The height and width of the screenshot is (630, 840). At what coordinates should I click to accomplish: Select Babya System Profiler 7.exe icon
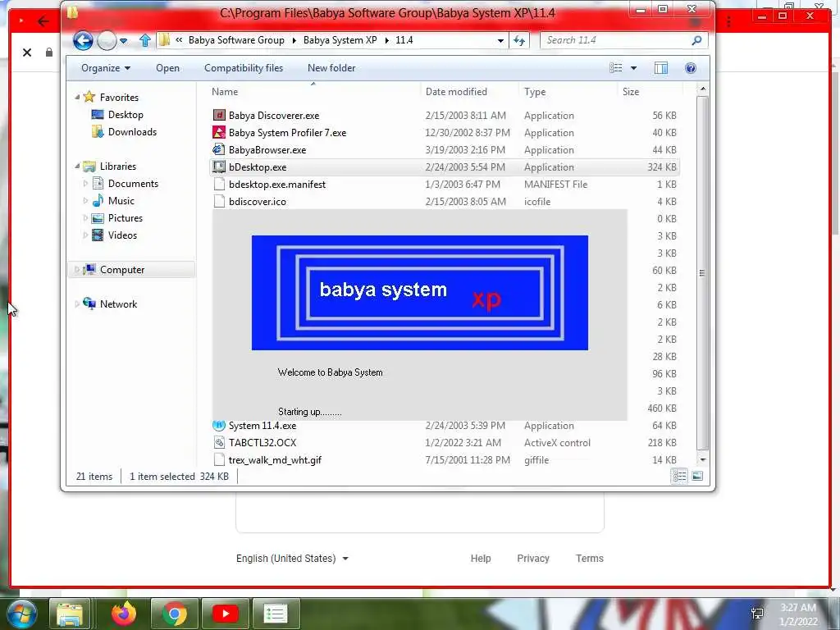[x=219, y=132]
